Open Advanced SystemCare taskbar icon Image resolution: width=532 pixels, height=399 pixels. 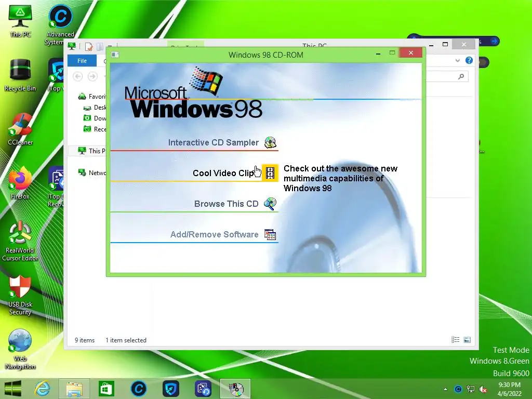tap(138, 389)
